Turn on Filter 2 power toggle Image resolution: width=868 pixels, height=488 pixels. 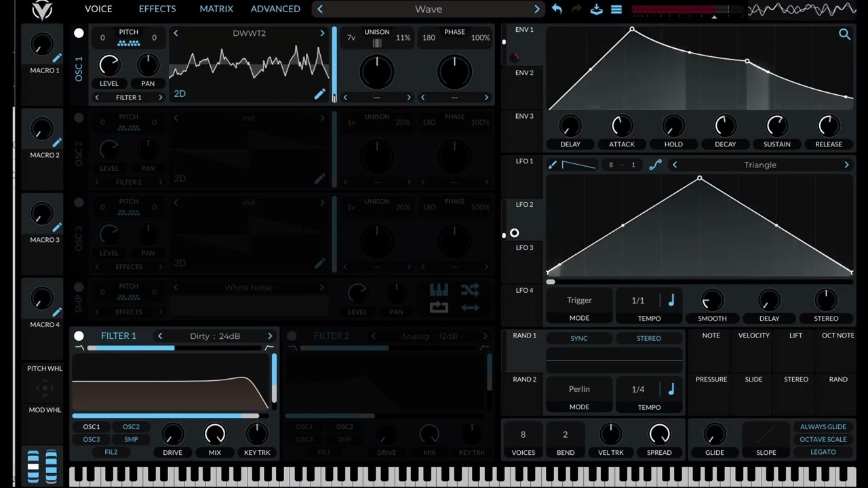[292, 335]
